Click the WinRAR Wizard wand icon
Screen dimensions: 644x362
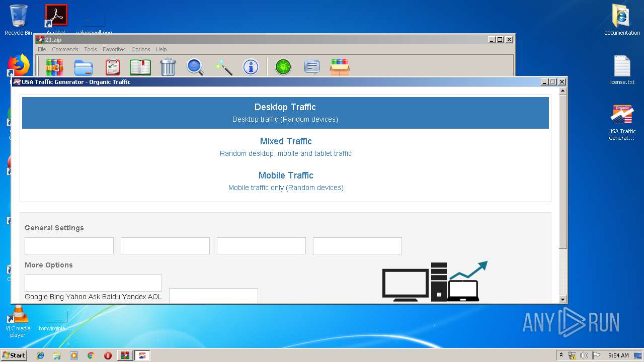(x=223, y=67)
